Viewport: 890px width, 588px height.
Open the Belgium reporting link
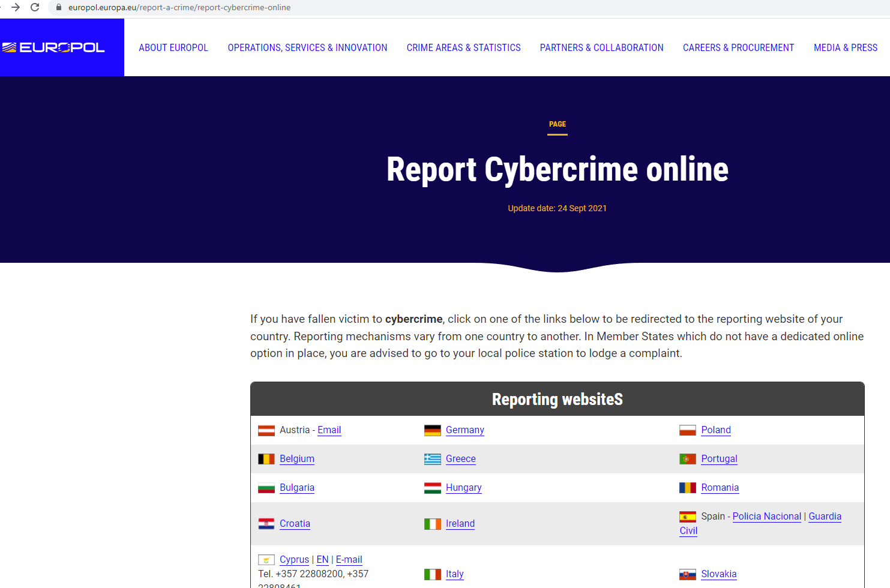(297, 459)
